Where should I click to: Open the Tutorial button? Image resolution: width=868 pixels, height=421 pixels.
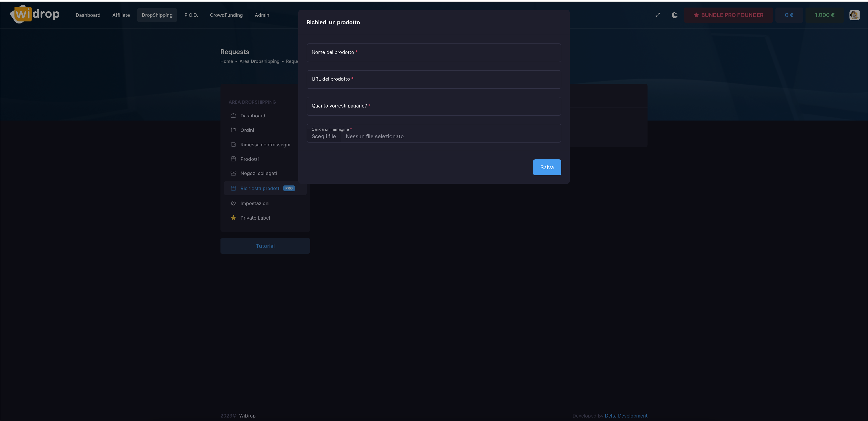point(265,246)
